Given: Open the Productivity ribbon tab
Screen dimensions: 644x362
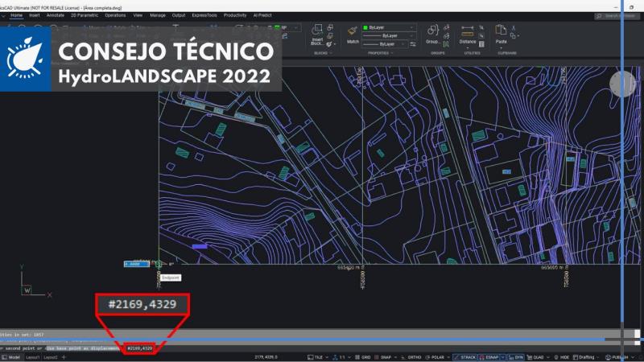Looking at the screenshot, I should click(x=235, y=15).
